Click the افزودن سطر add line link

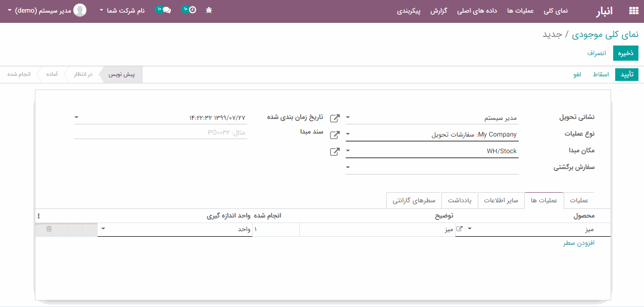point(579,243)
